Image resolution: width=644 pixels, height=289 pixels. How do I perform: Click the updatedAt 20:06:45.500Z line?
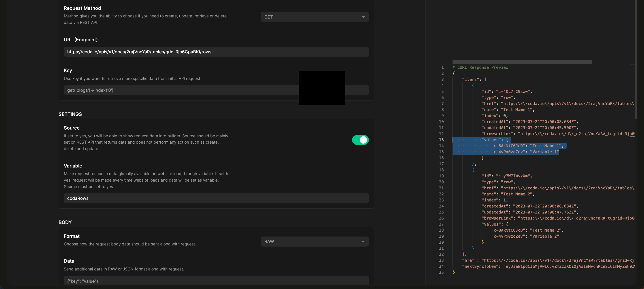click(x=530, y=128)
